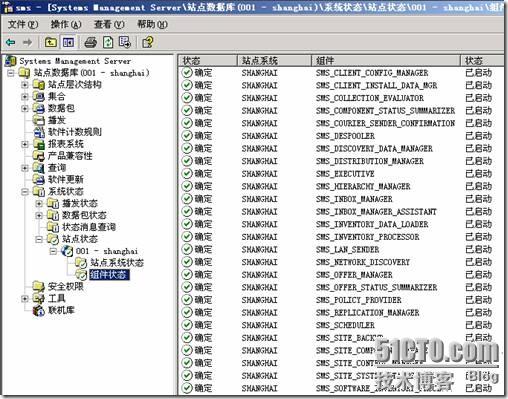Click the green check icon for SMS_LAN_SENDER
This screenshot has height=399, width=508.
coord(187,249)
